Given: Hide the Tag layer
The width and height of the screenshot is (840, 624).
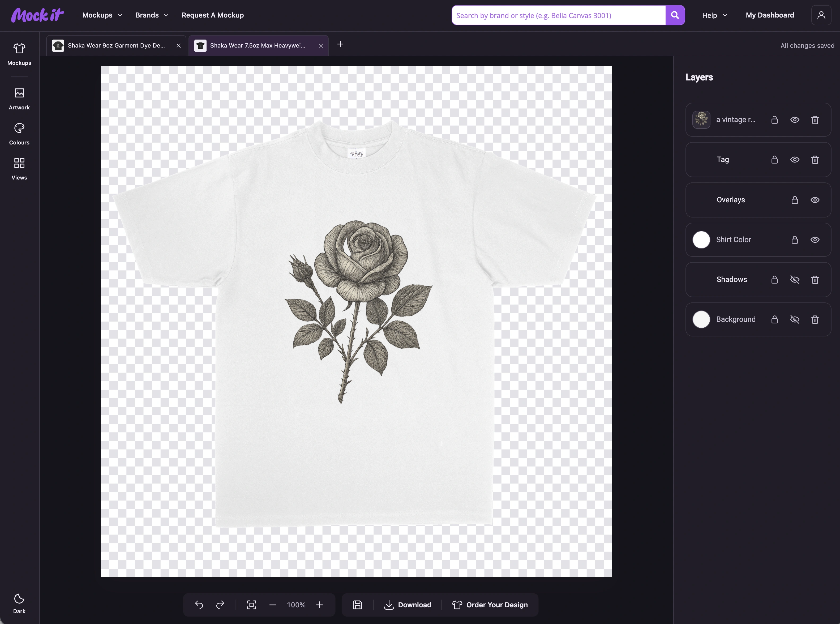Looking at the screenshot, I should coord(795,160).
